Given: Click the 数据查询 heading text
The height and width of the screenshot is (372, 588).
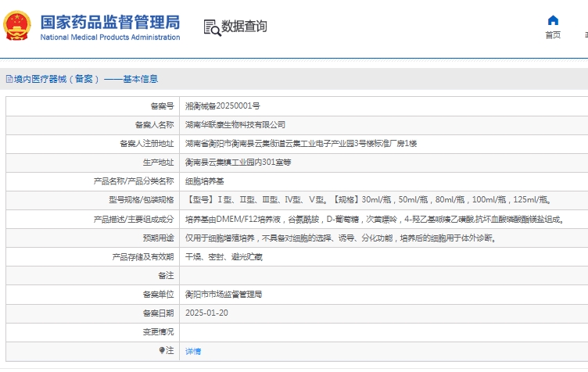Looking at the screenshot, I should 244,27.
